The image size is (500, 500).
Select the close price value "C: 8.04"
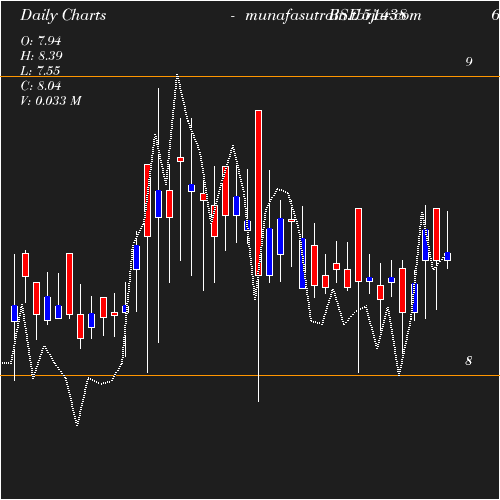(x=41, y=86)
